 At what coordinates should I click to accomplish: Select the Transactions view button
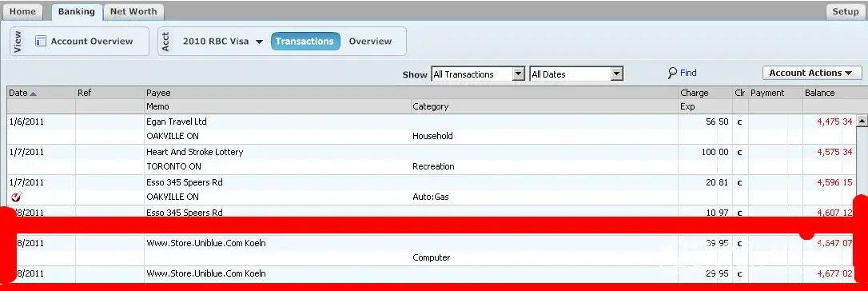tap(305, 42)
